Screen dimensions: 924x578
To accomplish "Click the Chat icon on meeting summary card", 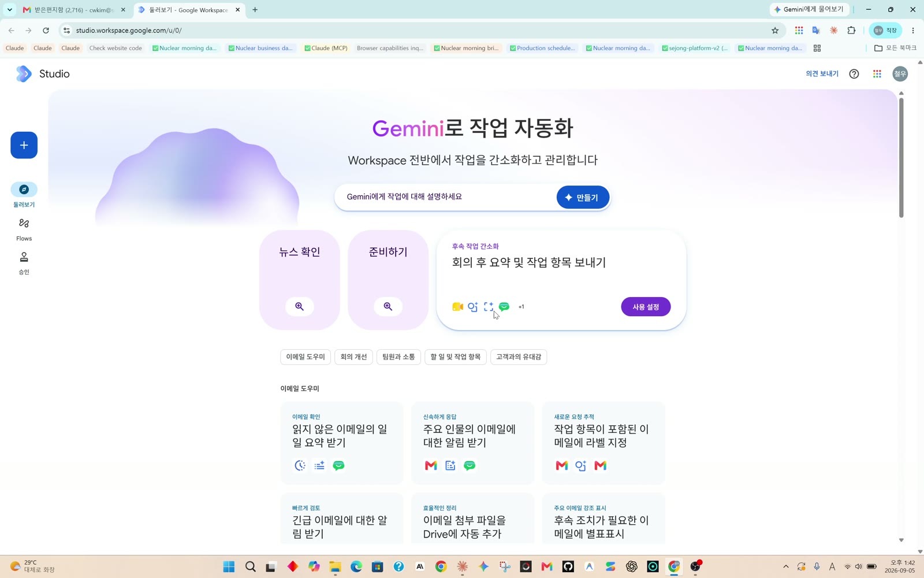I will 504,307.
